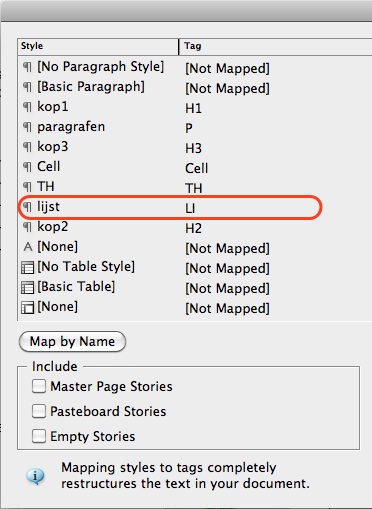Enable the Master Page Stories checkbox
Screen dimensions: 372x509
coord(39,386)
